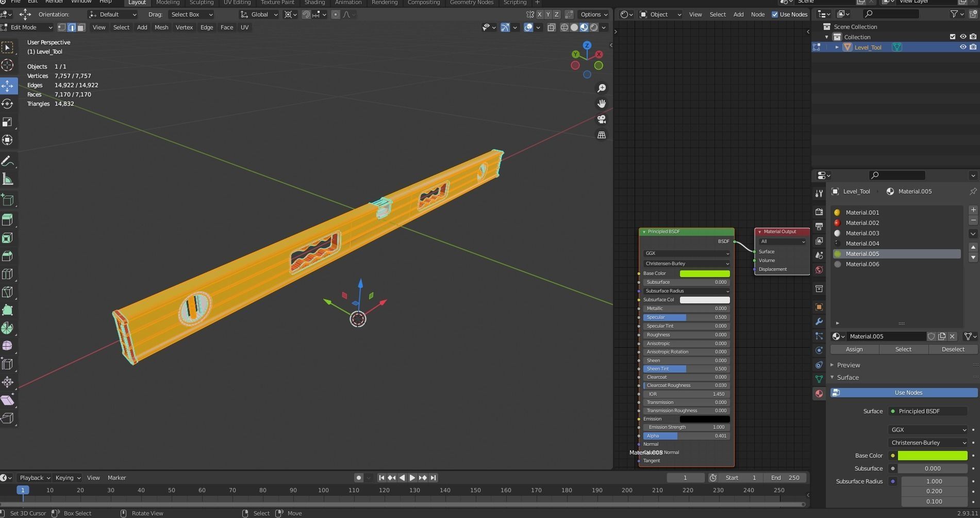Click Specular slider in Principled BSDF node

tap(686, 317)
